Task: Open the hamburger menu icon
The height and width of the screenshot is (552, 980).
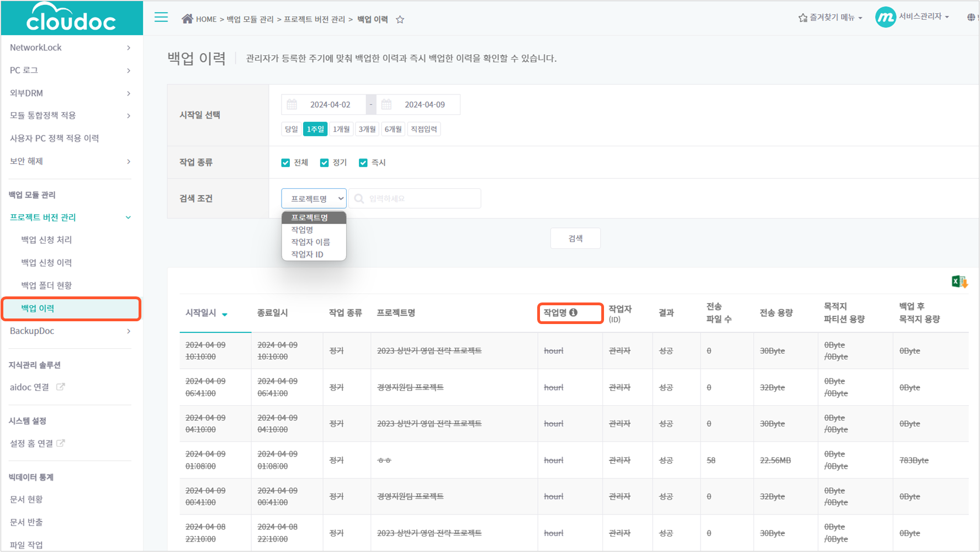Action: pyautogui.click(x=161, y=17)
